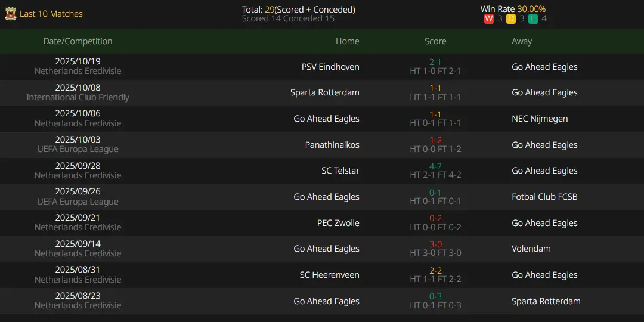This screenshot has width=644, height=322.
Task: Click International Club Friendly competition label
Action: click(78, 97)
